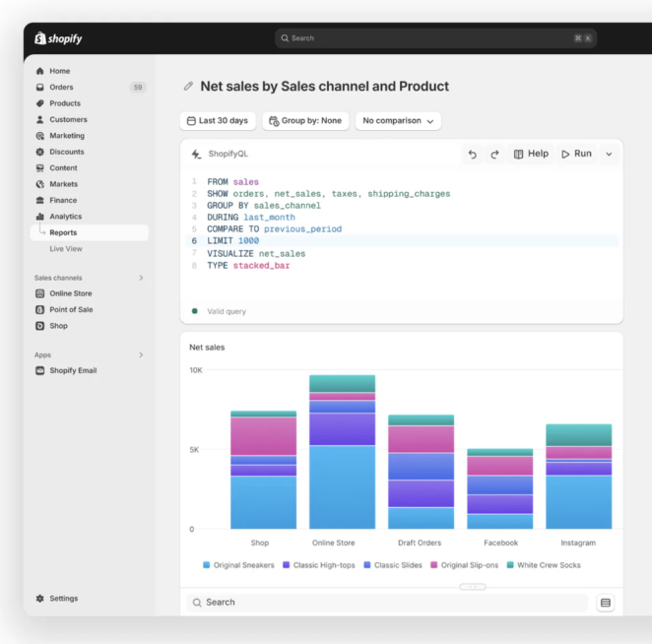Screen dimensions: 652x644
Task: Click the Markets globe icon
Action: [40, 184]
